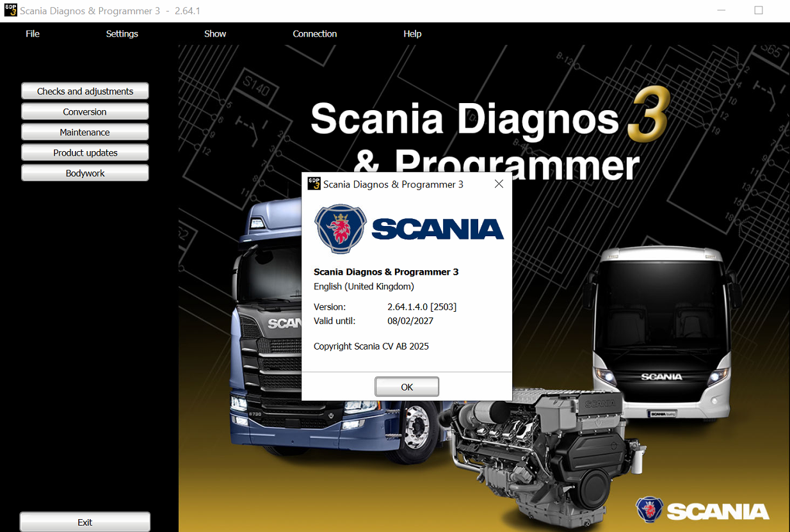This screenshot has width=790, height=532.
Task: Click the SDP3 logo in the dialog header
Action: tap(313, 184)
